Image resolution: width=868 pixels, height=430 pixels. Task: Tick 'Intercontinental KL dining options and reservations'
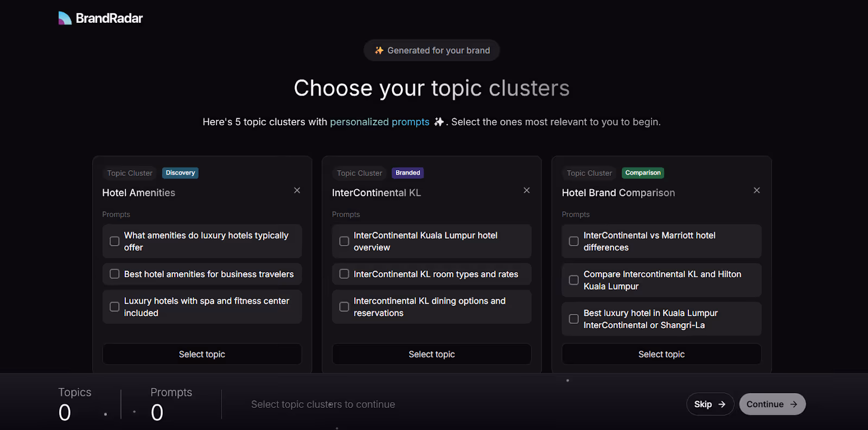pos(344,307)
